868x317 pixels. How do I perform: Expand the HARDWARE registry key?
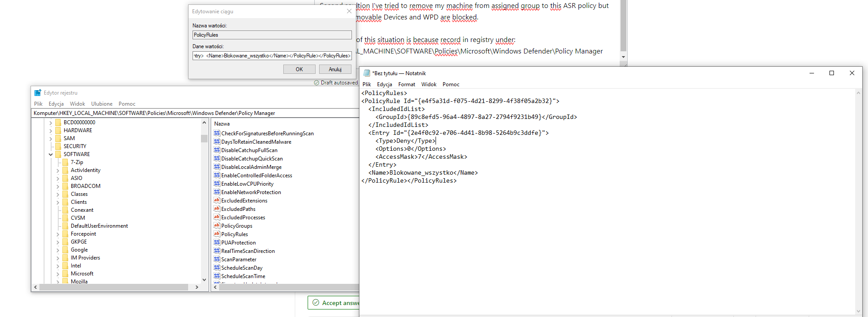click(x=51, y=130)
